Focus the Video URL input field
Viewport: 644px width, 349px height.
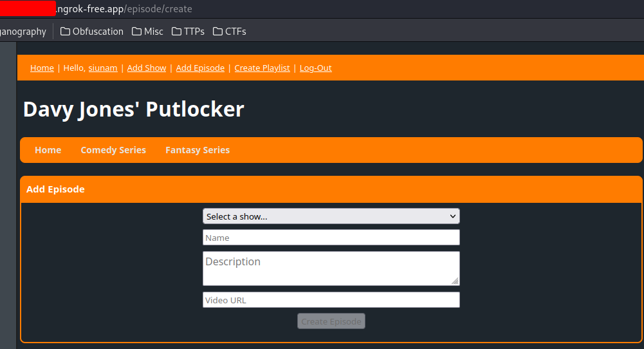331,300
